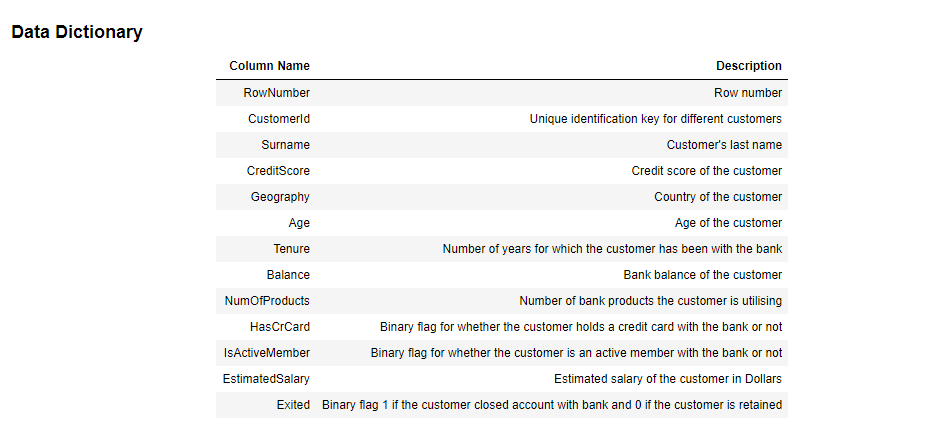This screenshot has width=934, height=425.
Task: Select the Column Name header
Action: [269, 66]
